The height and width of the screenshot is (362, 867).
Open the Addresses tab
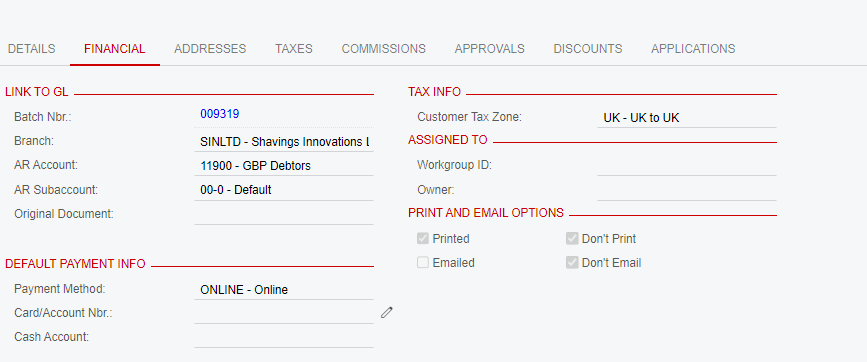tap(210, 49)
